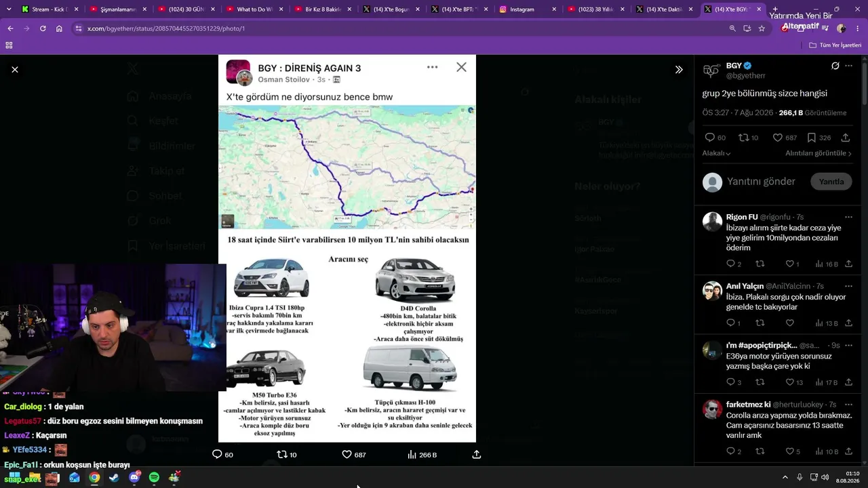Open the Alakalı reply sorting dropdown
The width and height of the screenshot is (868, 488).
click(x=716, y=153)
